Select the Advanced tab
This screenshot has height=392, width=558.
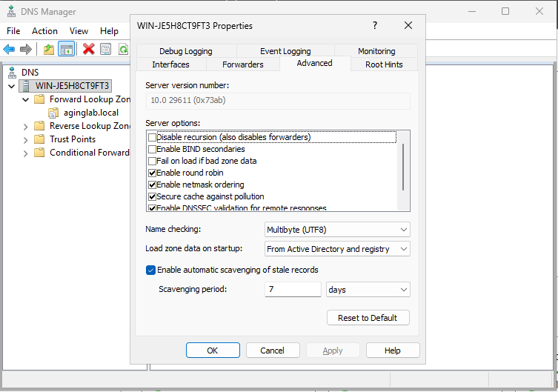(315, 63)
